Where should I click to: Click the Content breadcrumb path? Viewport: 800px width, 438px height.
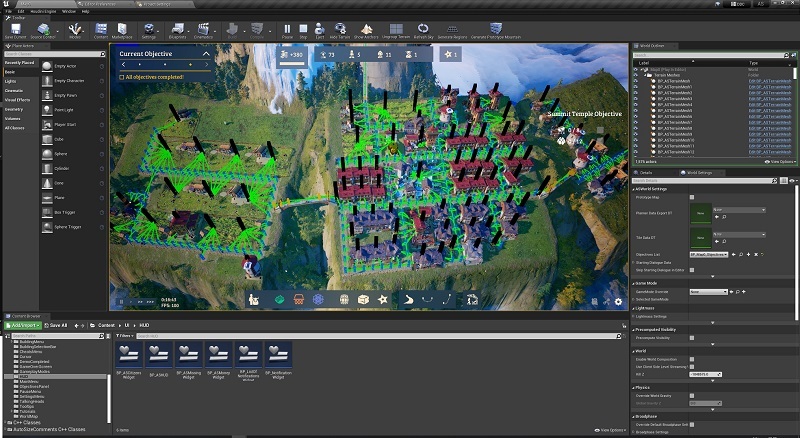coord(106,325)
